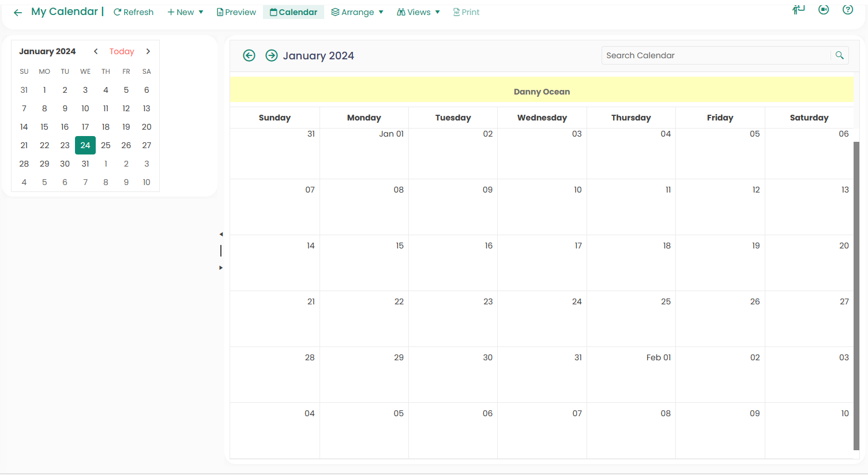The image size is (868, 475).
Task: Go to next month in main calendar
Action: (271, 55)
